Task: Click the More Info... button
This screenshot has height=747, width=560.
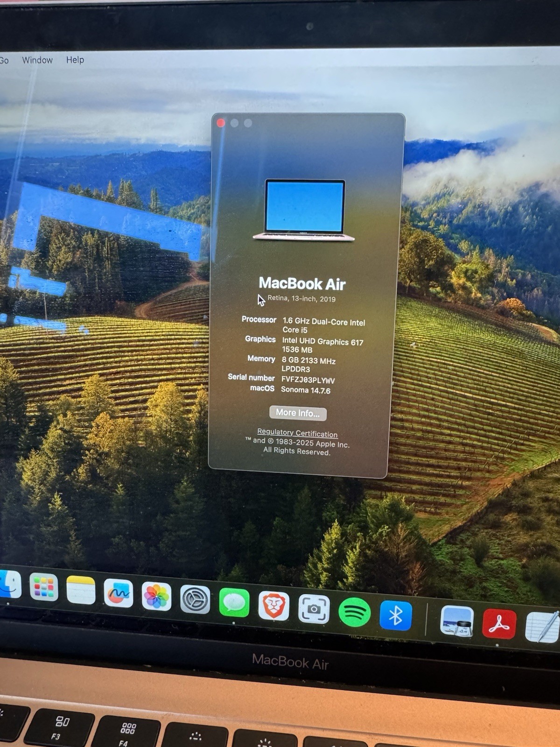Action: (x=298, y=413)
